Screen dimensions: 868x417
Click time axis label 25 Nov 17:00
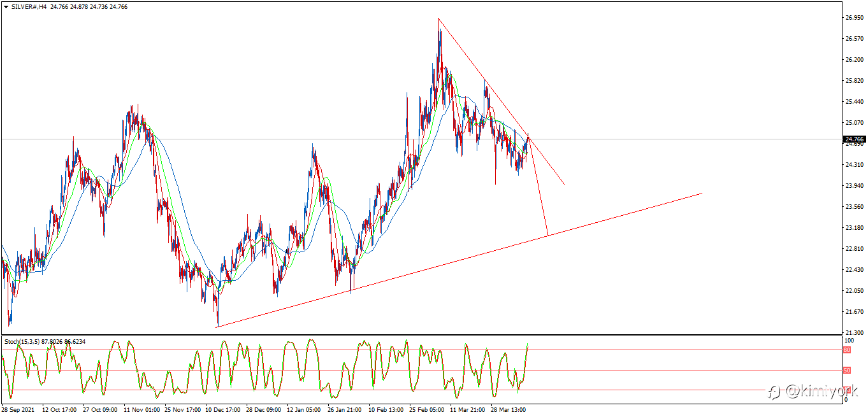coord(182,410)
